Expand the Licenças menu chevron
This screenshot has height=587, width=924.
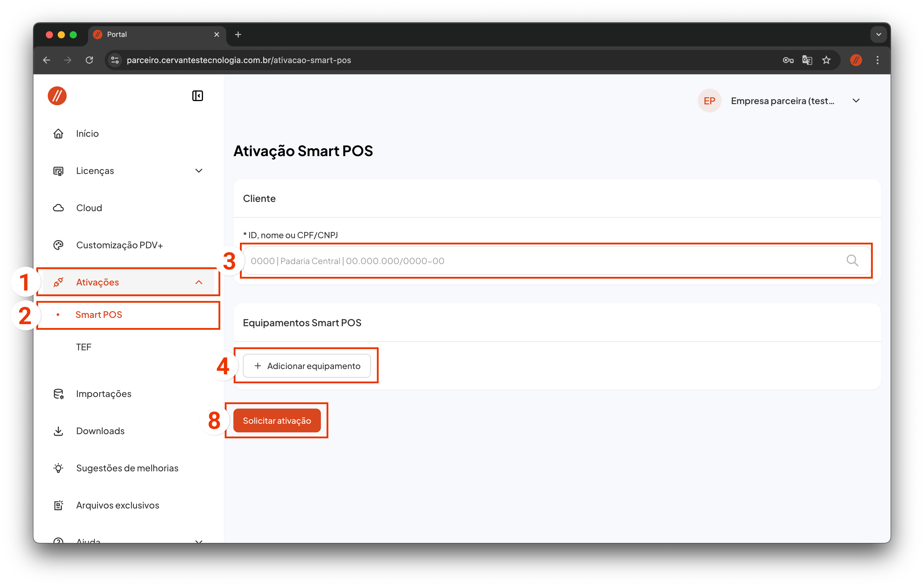click(x=199, y=171)
